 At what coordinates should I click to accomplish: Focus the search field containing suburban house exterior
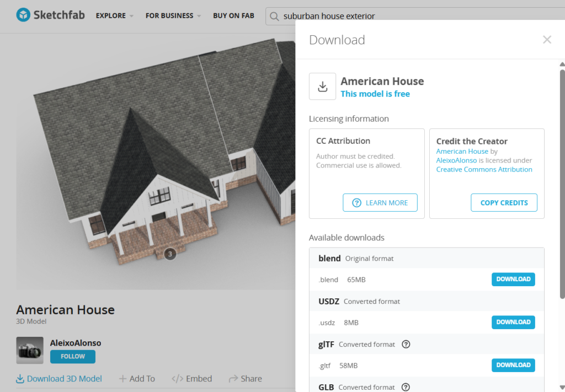[x=415, y=16]
